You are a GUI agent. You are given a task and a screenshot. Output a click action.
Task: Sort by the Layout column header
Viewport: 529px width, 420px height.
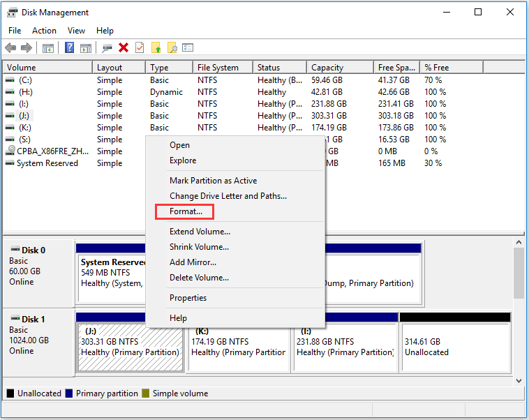pyautogui.click(x=119, y=68)
